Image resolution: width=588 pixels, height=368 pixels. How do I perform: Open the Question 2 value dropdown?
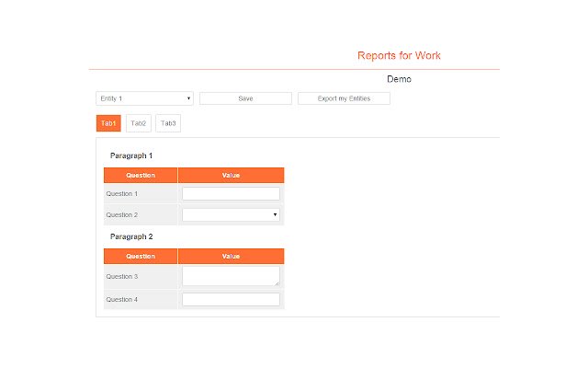[x=231, y=214]
